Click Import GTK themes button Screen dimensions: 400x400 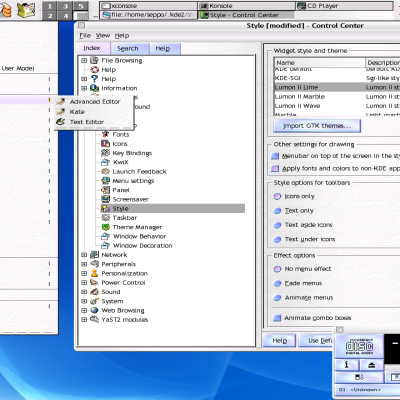click(x=317, y=126)
